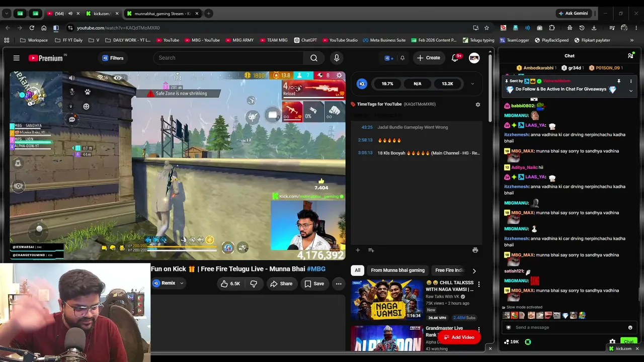The width and height of the screenshot is (644, 362).
Task: Select the Free Fire India chip
Action: click(449, 270)
